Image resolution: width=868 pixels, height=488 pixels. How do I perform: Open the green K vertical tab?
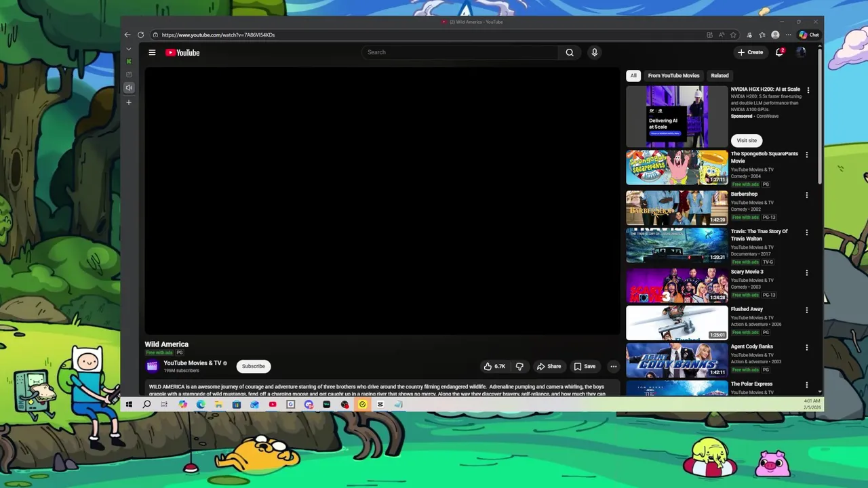[129, 62]
